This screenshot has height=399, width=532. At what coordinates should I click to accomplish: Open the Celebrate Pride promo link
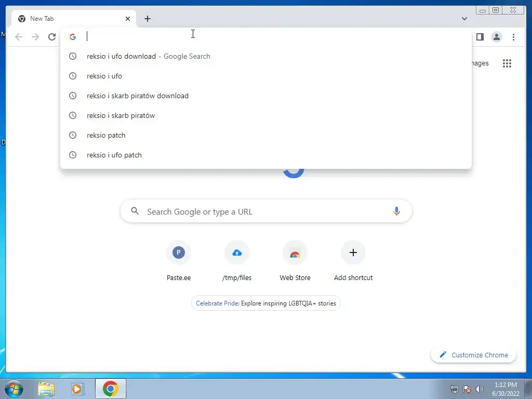(x=266, y=303)
